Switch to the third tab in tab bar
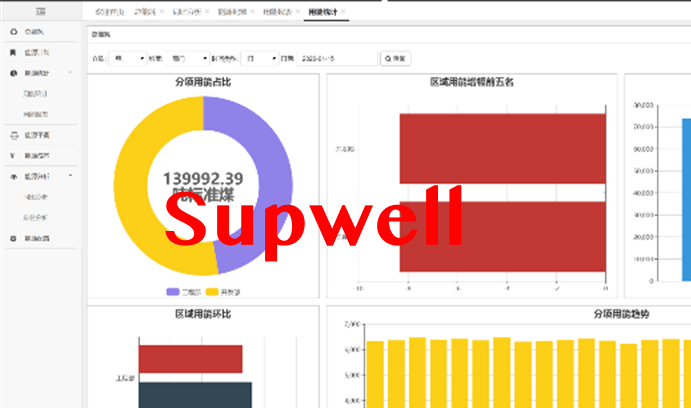This screenshot has height=408, width=691. click(186, 12)
